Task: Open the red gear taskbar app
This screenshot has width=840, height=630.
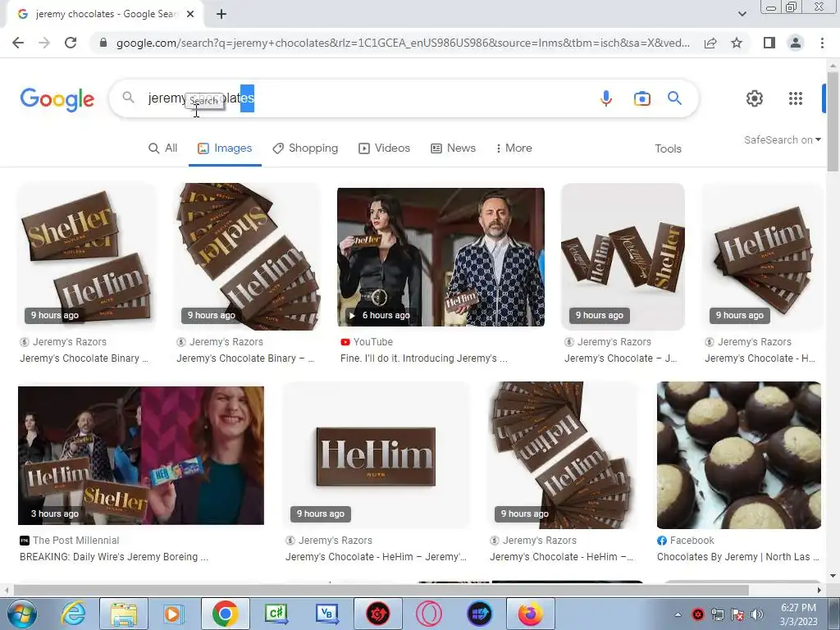Action: tap(377, 614)
